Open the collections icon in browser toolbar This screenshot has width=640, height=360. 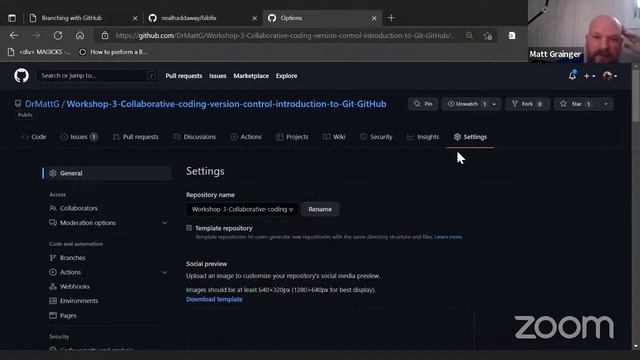[511, 36]
